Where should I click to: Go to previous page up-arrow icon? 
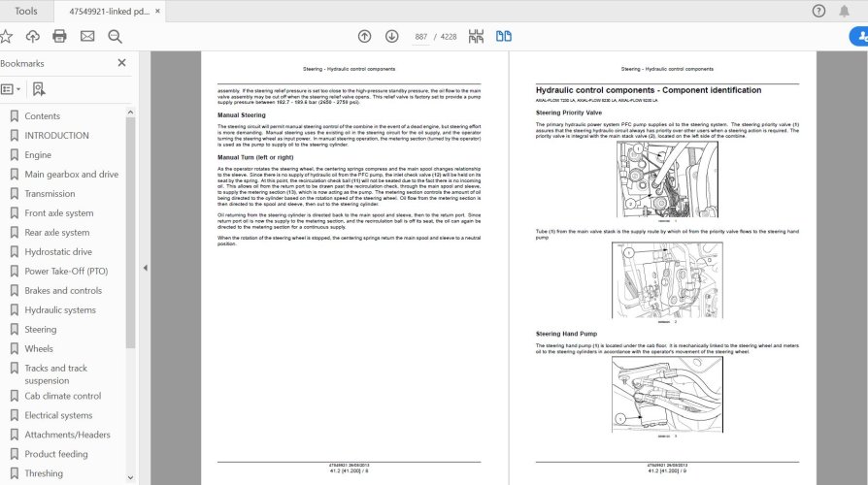pyautogui.click(x=364, y=37)
